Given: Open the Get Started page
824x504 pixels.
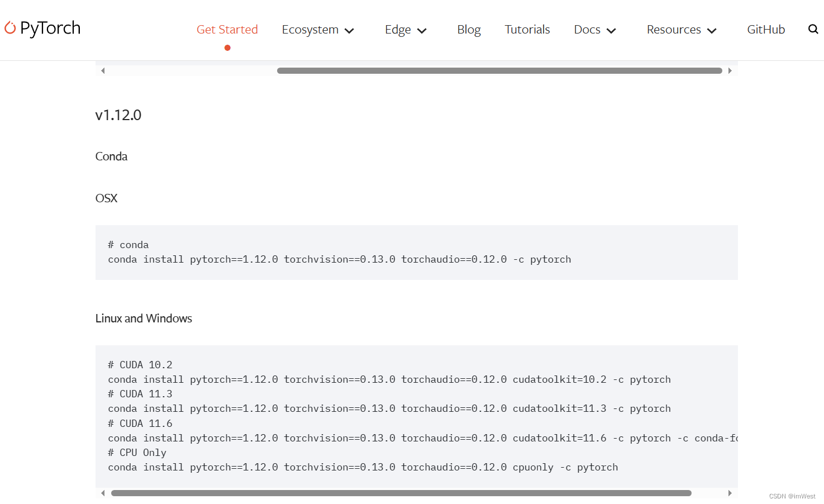Looking at the screenshot, I should [x=227, y=30].
